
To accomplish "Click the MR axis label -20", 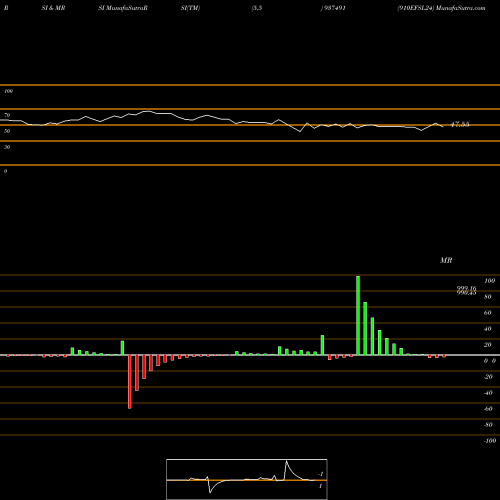I will click(488, 377).
